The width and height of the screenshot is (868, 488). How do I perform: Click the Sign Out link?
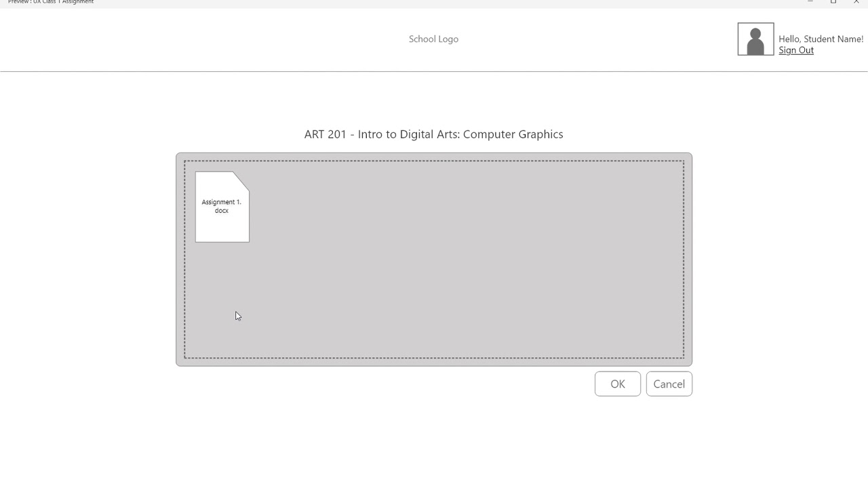point(796,50)
